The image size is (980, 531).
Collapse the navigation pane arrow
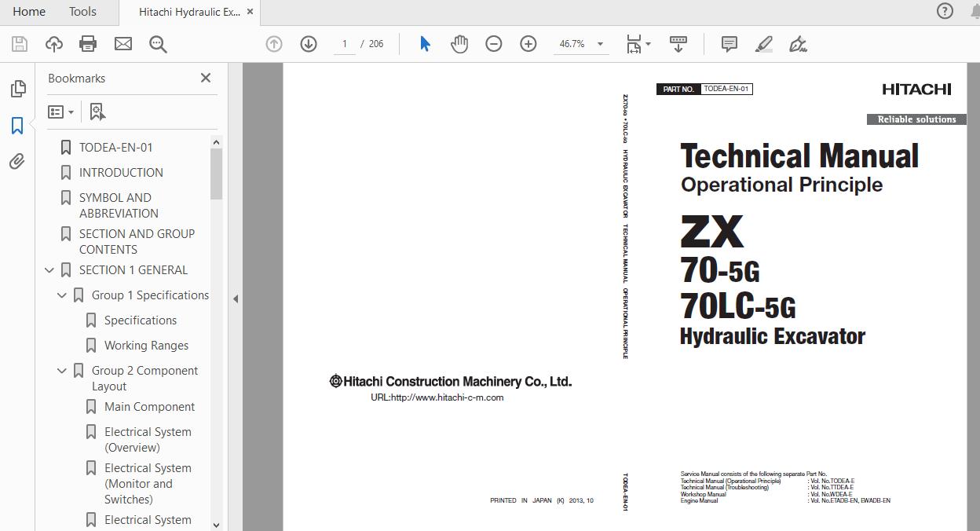coord(236,298)
